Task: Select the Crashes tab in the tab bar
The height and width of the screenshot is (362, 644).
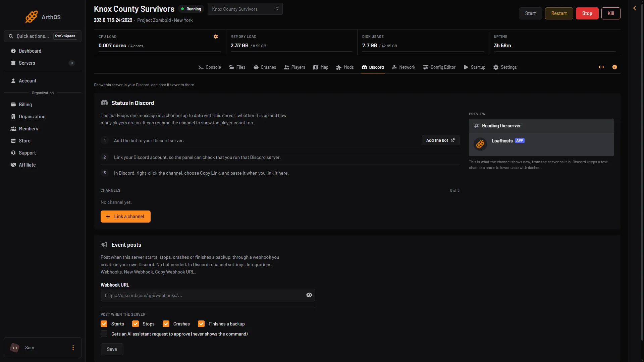Action: [265, 67]
